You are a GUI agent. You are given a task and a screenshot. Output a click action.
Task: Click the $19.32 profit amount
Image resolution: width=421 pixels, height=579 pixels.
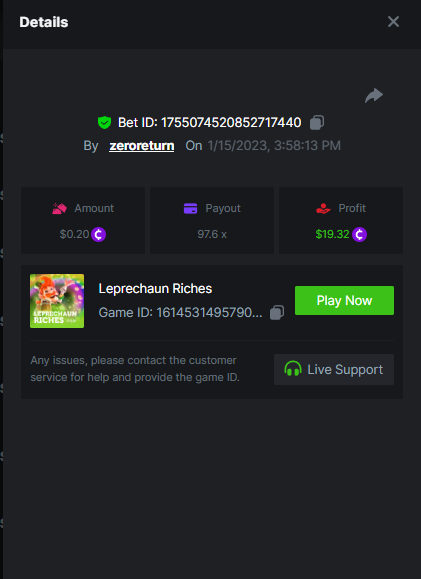332,234
